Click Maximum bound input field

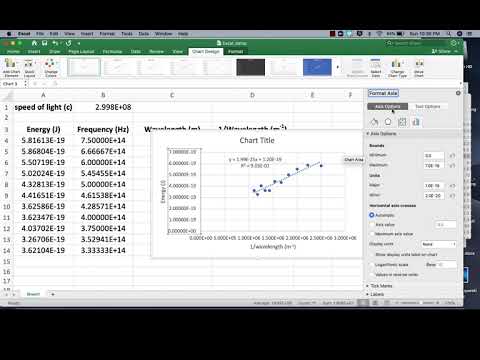pyautogui.click(x=434, y=165)
